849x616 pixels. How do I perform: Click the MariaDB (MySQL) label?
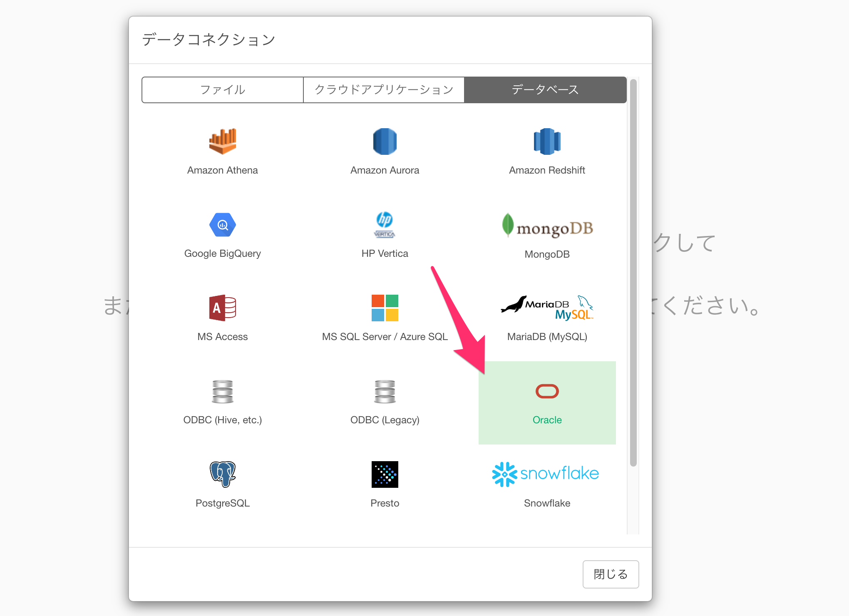(547, 337)
